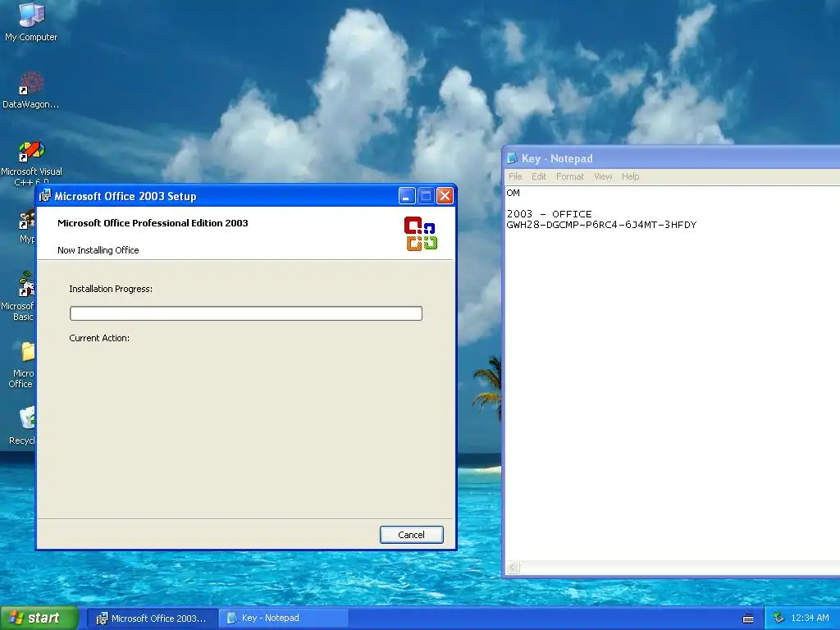Minimize the Office 2003 Setup window
840x630 pixels.
click(407, 196)
